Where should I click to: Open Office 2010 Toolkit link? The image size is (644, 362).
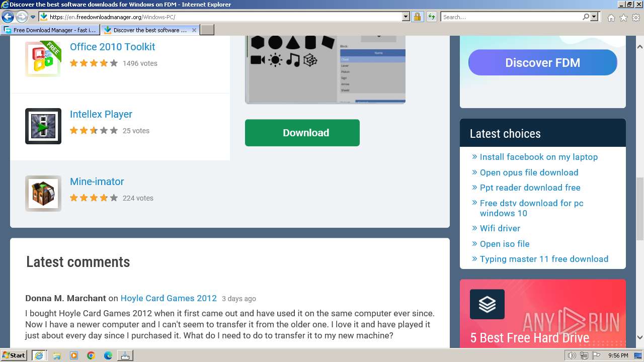pyautogui.click(x=112, y=47)
